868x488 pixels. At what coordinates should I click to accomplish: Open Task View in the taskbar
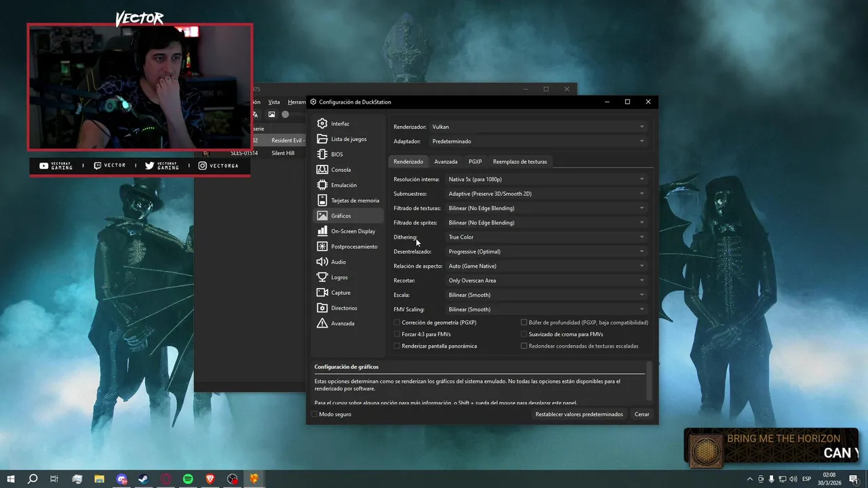[x=54, y=479]
